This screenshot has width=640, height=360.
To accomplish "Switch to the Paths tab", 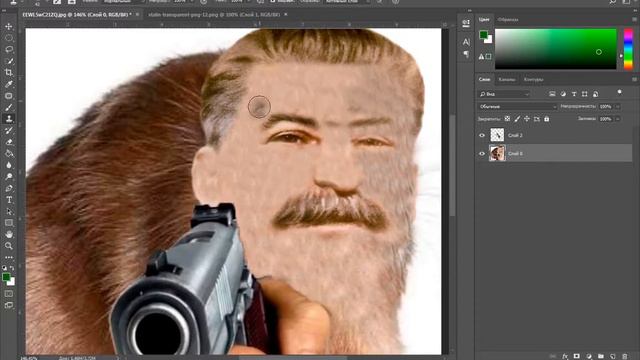I will 533,79.
